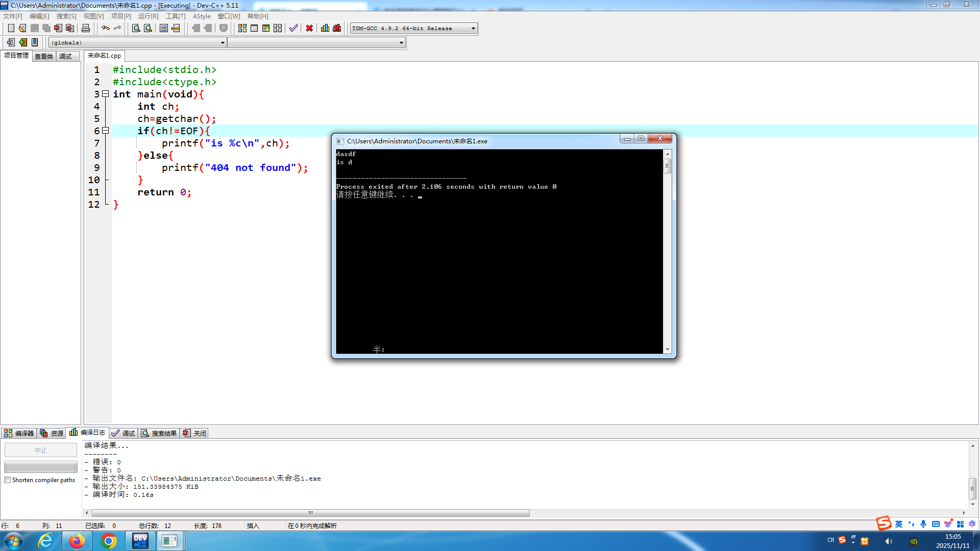980x551 pixels.
Task: Click the 关闭 button in bottom panel
Action: pos(195,433)
